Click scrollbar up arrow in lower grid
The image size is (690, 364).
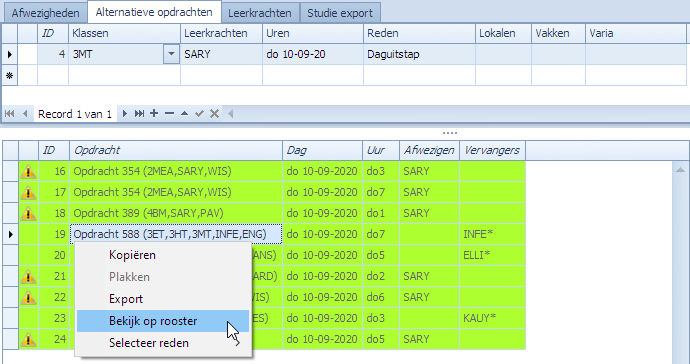tap(680, 170)
